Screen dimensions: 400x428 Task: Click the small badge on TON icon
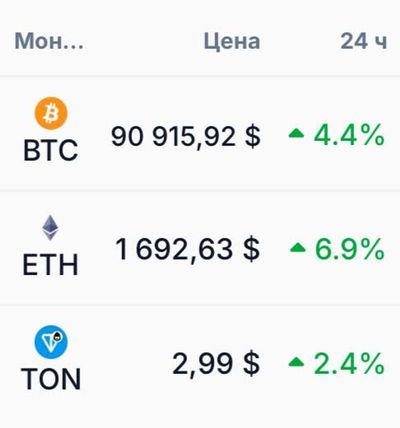pyautogui.click(x=59, y=336)
